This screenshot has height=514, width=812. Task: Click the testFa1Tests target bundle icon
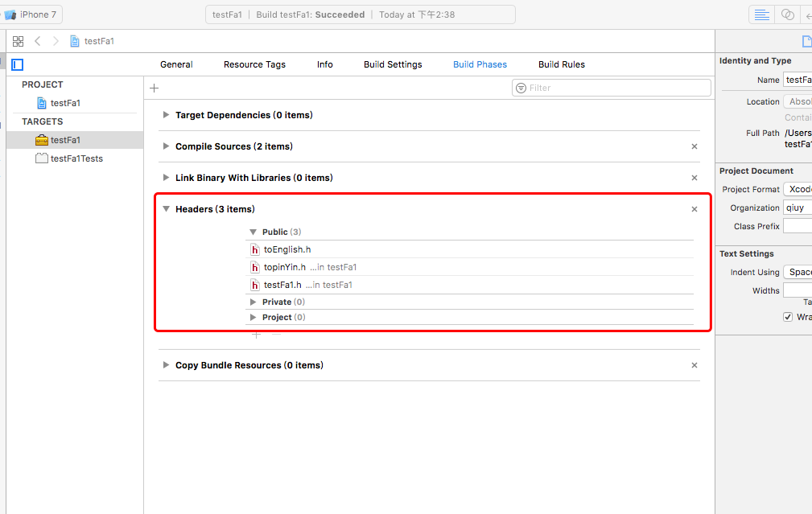[x=41, y=158]
